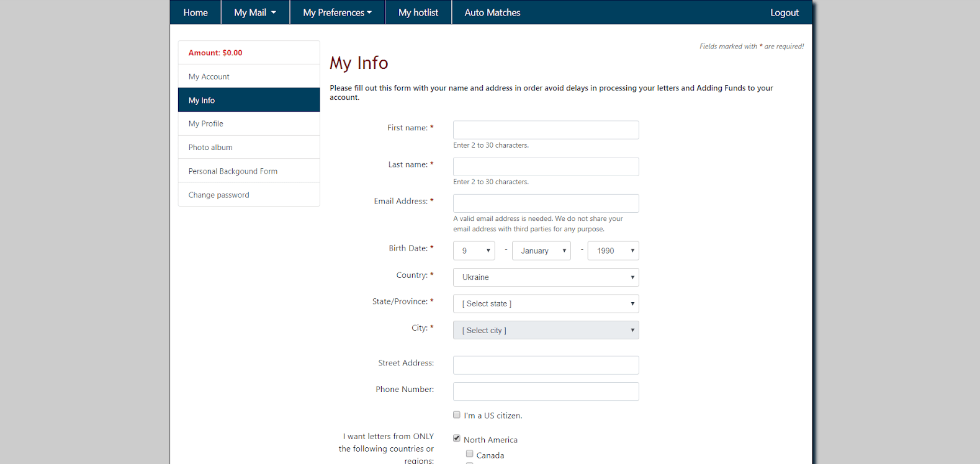Screen dimensions: 980x464
Task: Open My Account in sidebar
Action: [x=249, y=76]
